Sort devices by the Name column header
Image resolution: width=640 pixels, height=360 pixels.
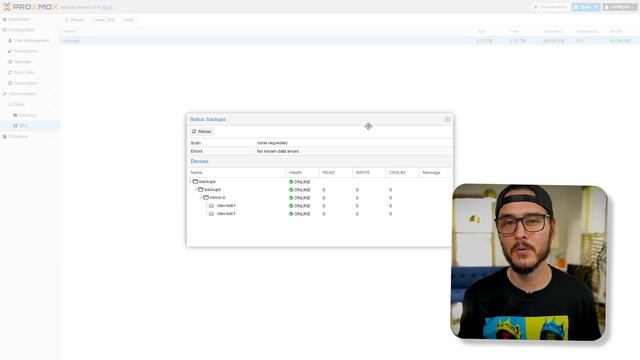pyautogui.click(x=236, y=173)
